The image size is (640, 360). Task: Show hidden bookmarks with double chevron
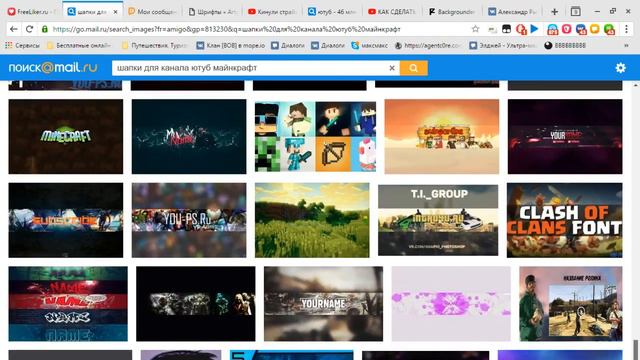coord(627,46)
